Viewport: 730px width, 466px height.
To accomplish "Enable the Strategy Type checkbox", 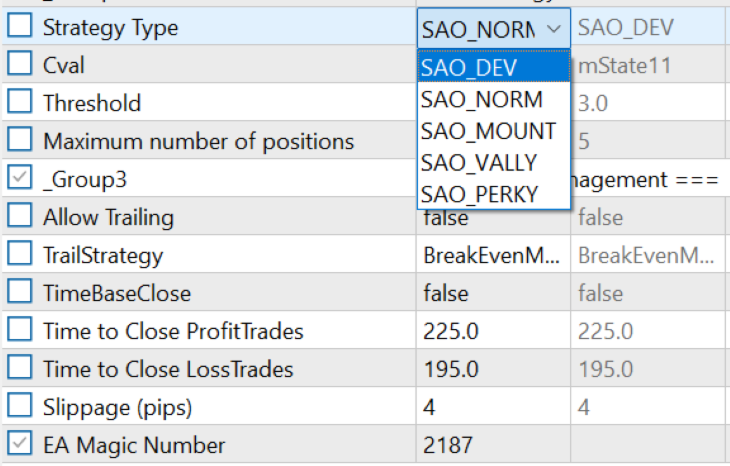I will click(20, 28).
